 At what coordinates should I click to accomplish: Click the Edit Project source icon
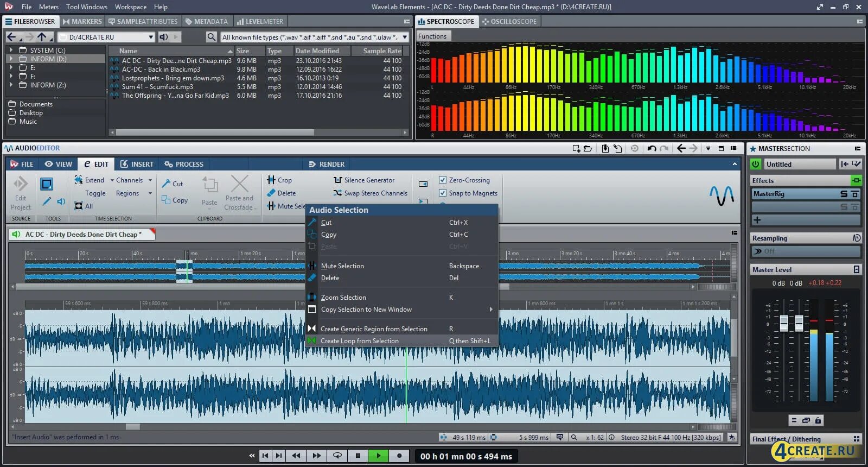pyautogui.click(x=21, y=184)
